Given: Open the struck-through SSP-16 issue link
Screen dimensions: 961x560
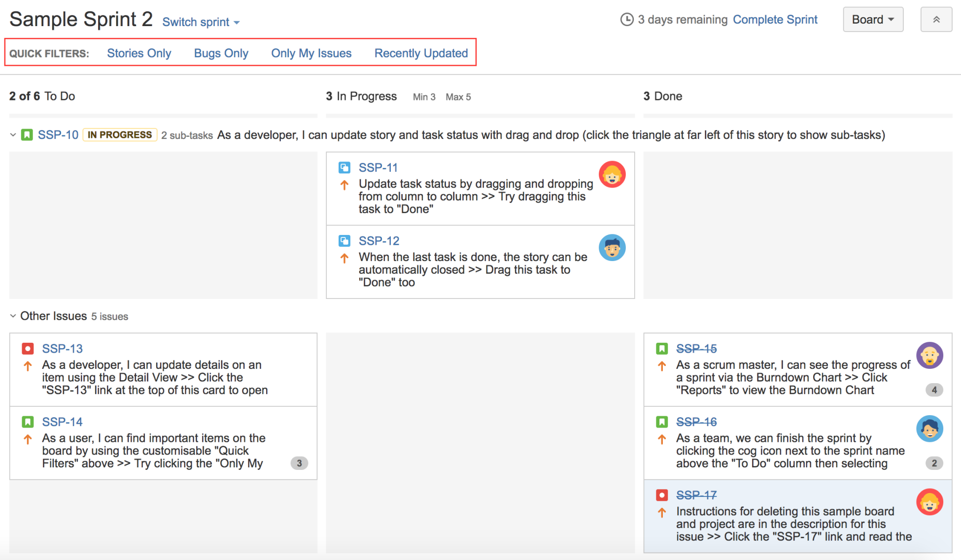Looking at the screenshot, I should 696,422.
